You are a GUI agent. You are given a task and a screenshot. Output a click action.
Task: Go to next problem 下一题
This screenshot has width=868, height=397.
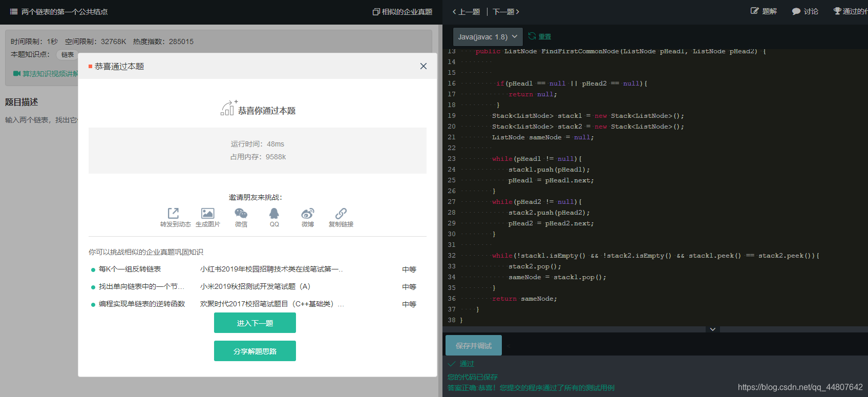coord(506,11)
